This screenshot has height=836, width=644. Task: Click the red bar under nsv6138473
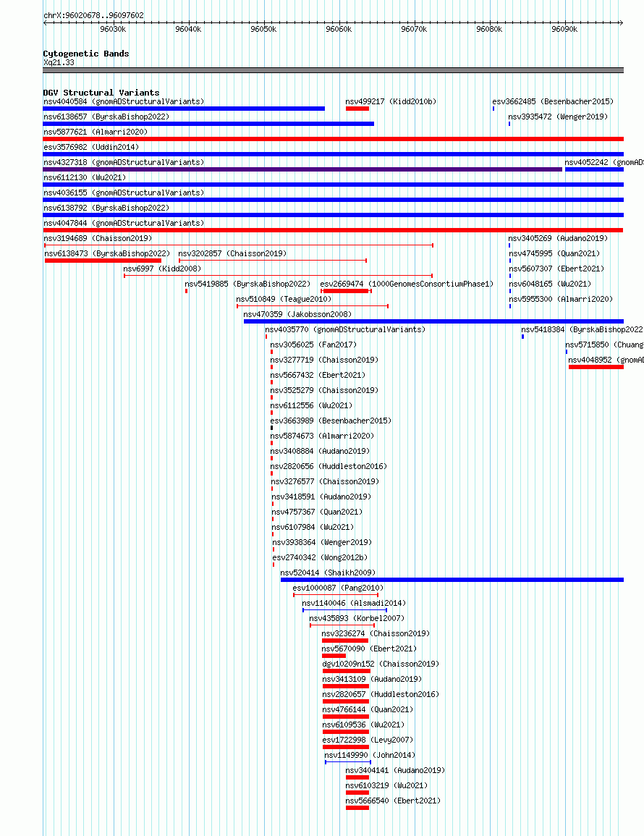coord(103,261)
